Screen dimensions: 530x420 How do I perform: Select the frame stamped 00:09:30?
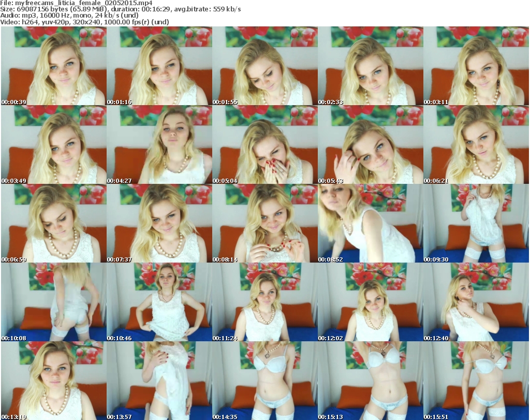point(476,224)
